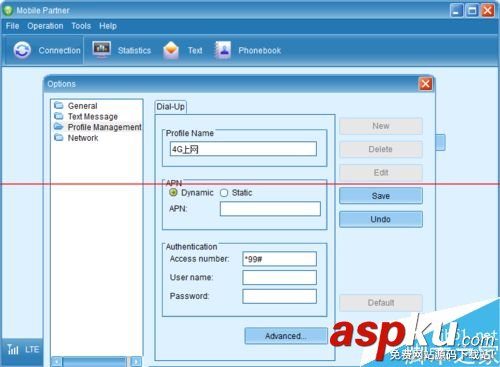Open the Tools menu
Image resolution: width=500 pixels, height=367 pixels.
[x=81, y=26]
